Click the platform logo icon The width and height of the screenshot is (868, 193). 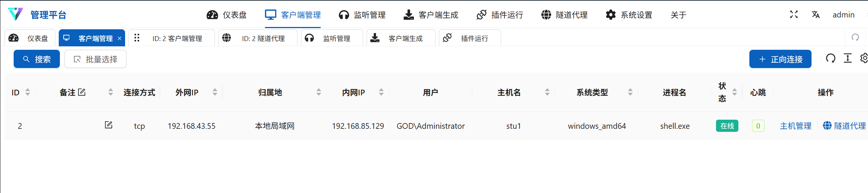tap(16, 14)
